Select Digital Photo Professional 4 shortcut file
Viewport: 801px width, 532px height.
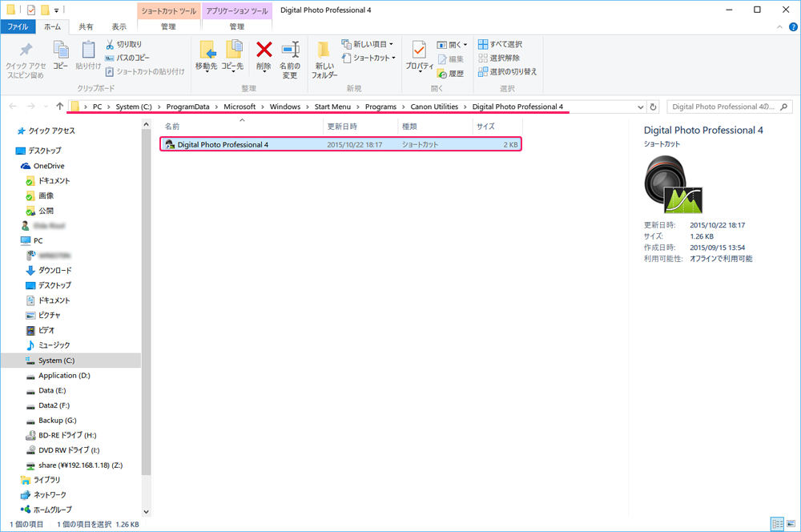(x=340, y=145)
